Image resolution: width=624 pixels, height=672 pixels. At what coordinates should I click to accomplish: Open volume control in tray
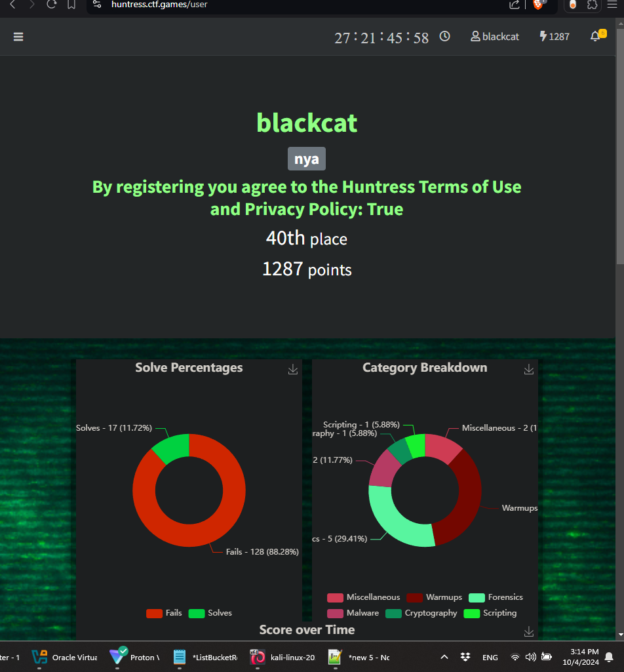(530, 657)
